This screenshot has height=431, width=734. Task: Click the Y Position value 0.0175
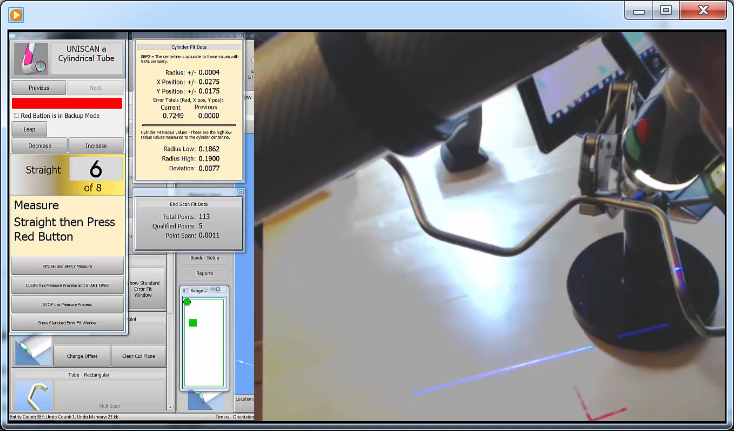click(x=209, y=91)
